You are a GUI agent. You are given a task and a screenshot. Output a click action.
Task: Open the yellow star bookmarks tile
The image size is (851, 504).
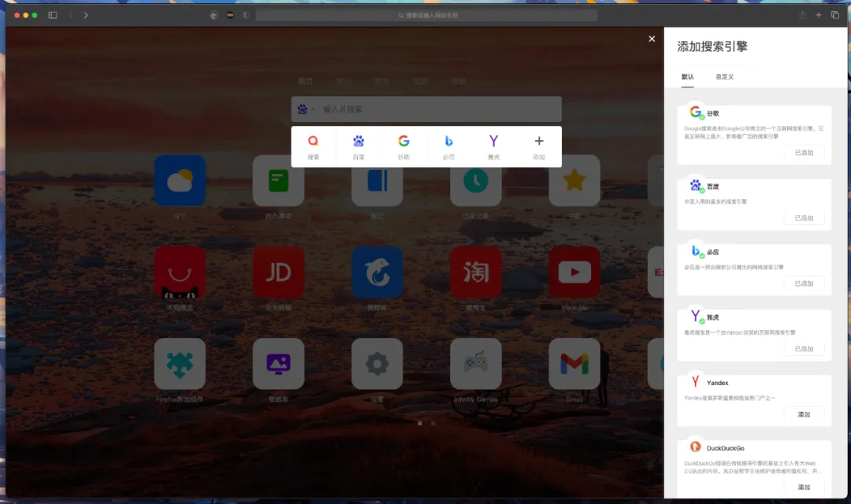pyautogui.click(x=574, y=180)
